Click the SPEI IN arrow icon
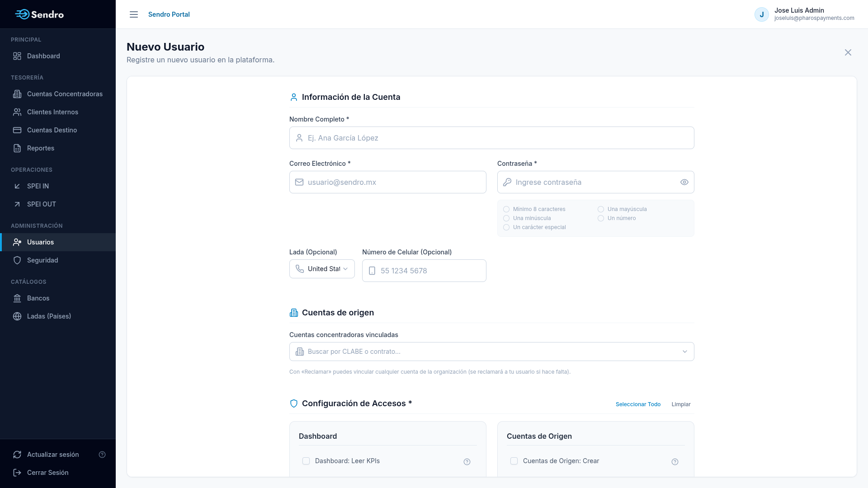 [17, 186]
